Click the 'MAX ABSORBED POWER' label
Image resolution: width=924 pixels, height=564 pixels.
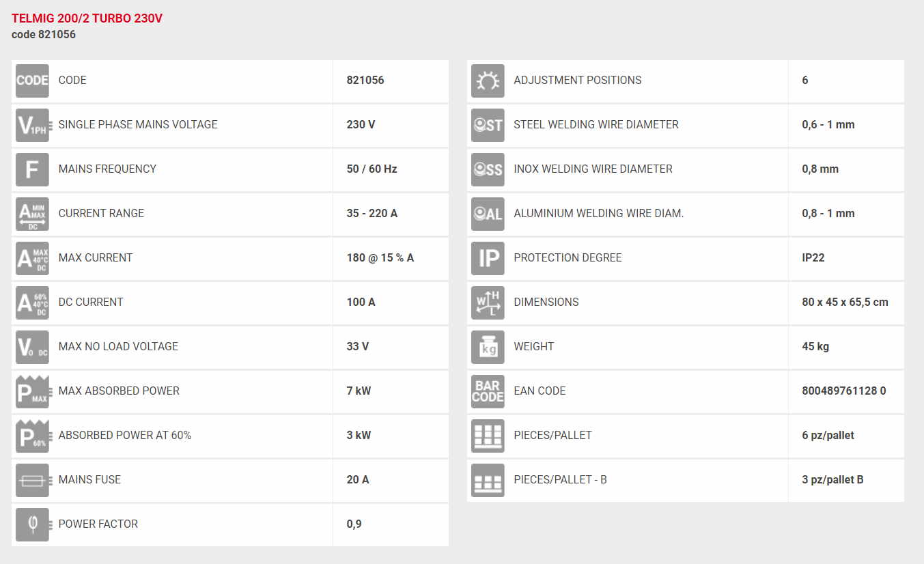[119, 391]
